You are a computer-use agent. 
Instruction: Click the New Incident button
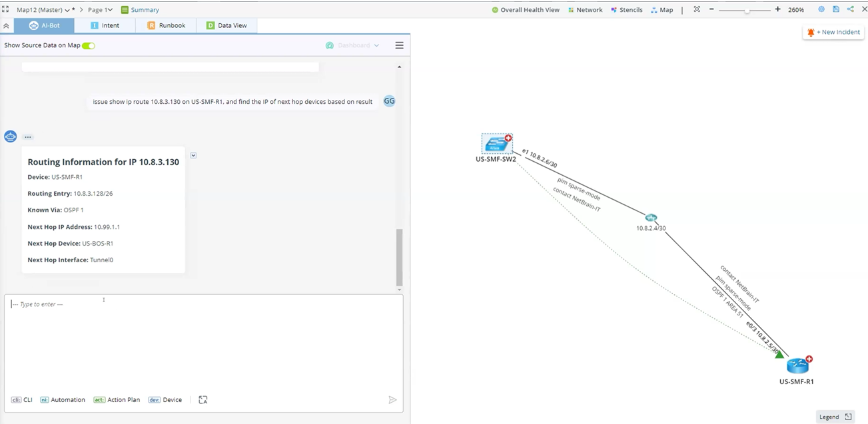coord(833,32)
